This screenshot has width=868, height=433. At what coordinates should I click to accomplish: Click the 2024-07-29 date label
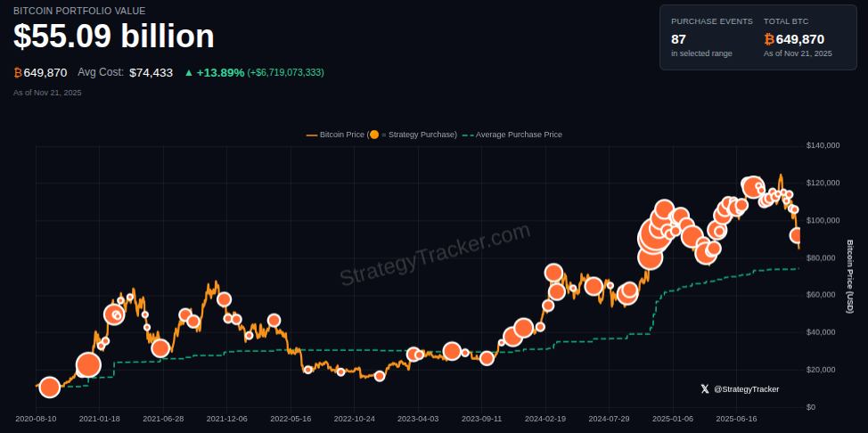tap(609, 419)
